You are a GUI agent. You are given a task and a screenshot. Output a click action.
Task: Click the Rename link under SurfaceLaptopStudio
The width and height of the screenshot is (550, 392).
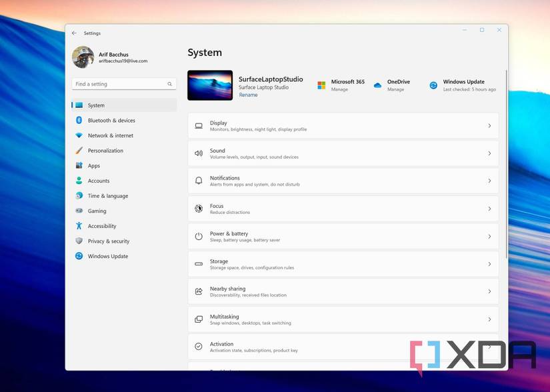pyautogui.click(x=248, y=95)
